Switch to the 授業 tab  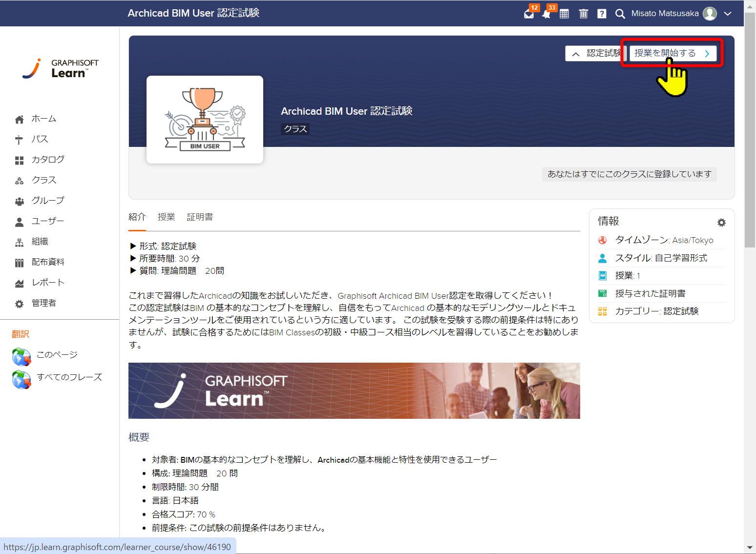167,217
